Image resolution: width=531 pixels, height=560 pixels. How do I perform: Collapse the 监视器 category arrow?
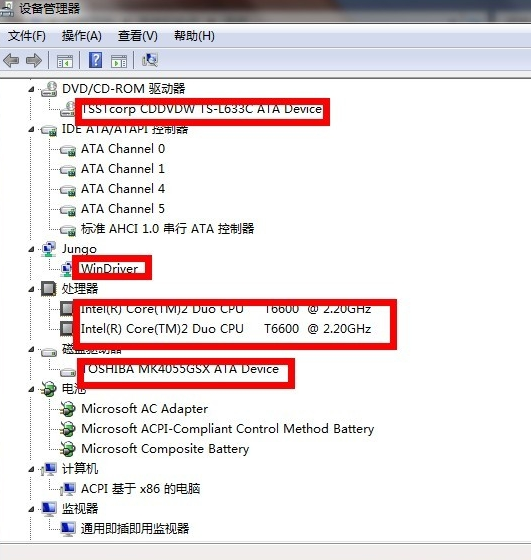(31, 509)
